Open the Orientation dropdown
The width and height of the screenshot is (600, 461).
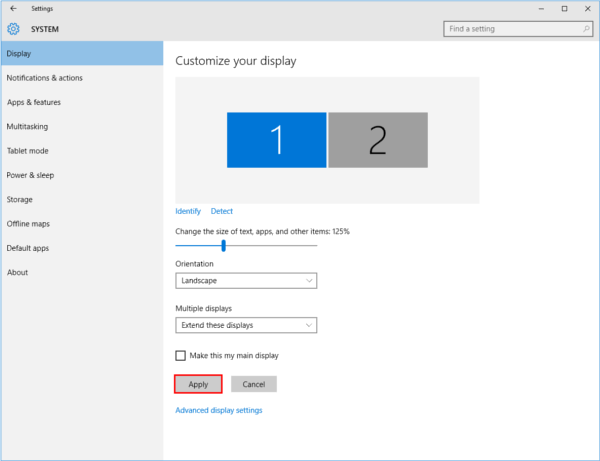(246, 281)
